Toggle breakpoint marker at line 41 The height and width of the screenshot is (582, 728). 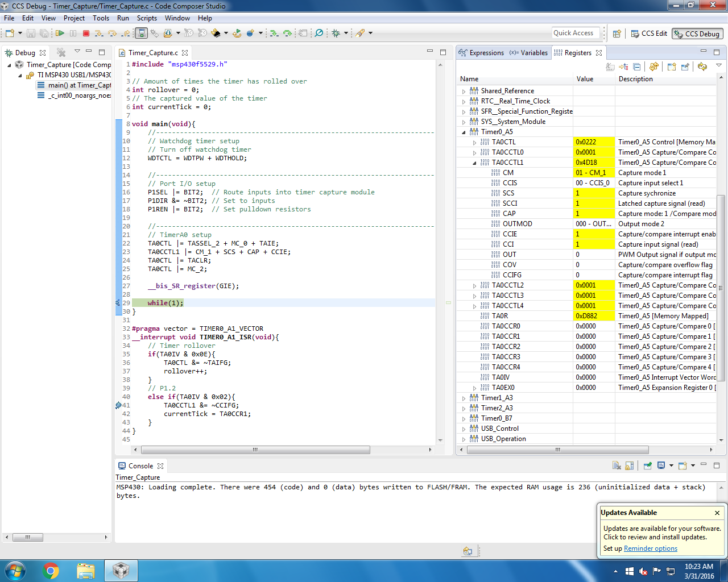click(118, 405)
